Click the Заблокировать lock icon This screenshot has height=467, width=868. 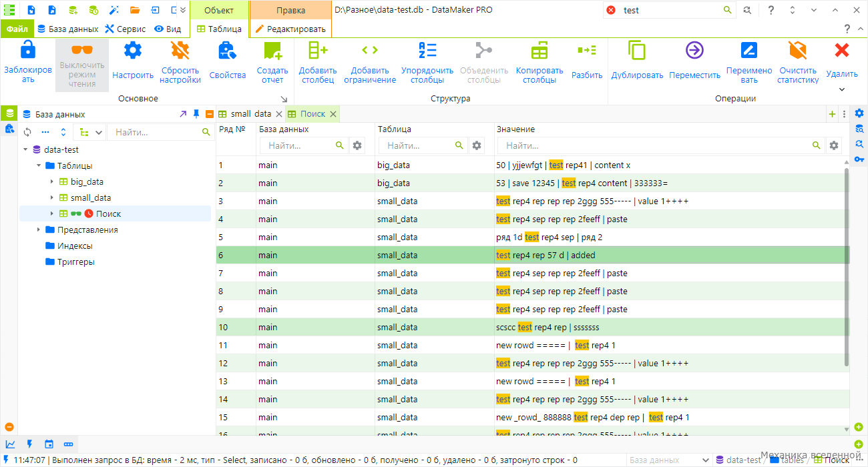click(27, 51)
